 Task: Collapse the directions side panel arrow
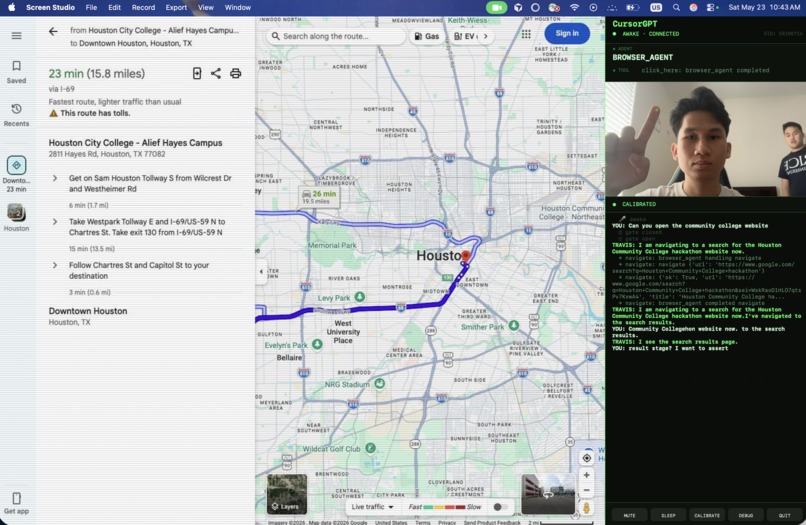pos(261,271)
